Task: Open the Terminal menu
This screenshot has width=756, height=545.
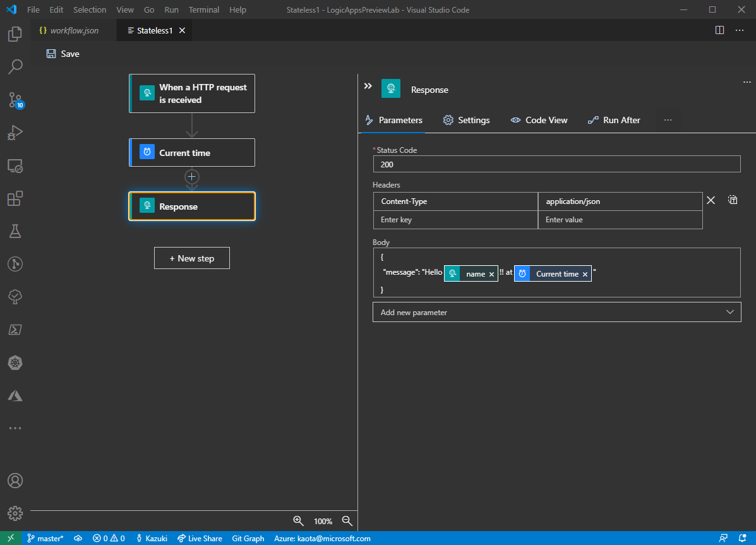Action: (203, 9)
